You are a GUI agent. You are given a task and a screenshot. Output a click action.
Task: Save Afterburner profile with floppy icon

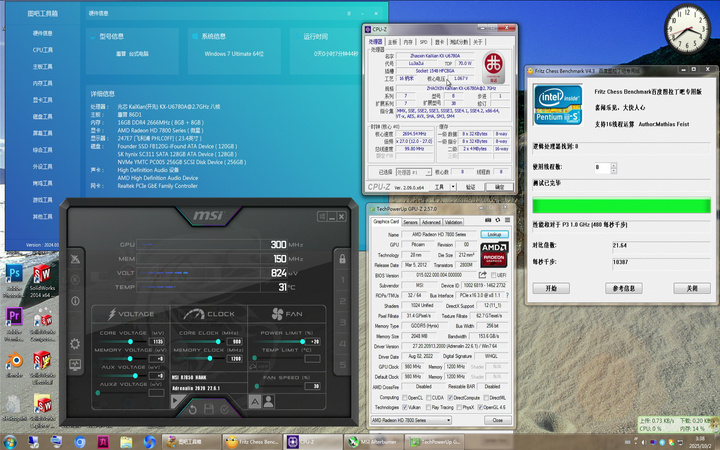pos(208,409)
